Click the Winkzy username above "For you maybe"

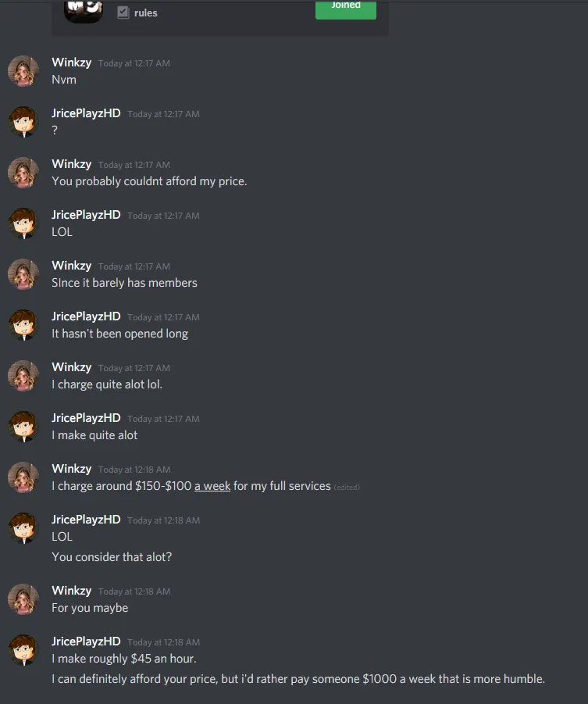click(x=71, y=591)
